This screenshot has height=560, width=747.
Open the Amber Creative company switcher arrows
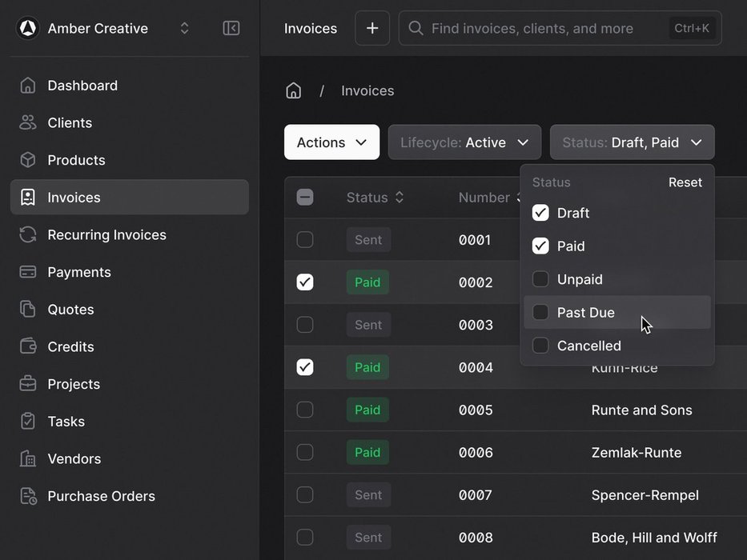tap(184, 28)
